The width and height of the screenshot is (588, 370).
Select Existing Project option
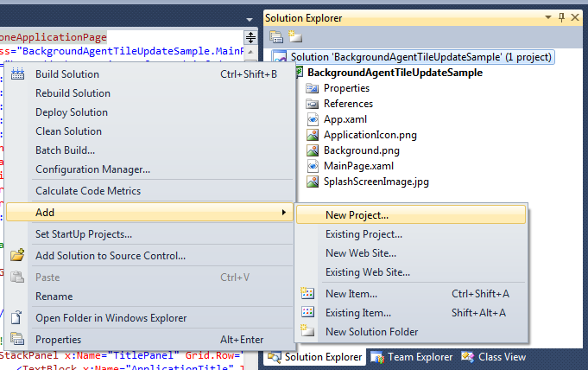411,234
